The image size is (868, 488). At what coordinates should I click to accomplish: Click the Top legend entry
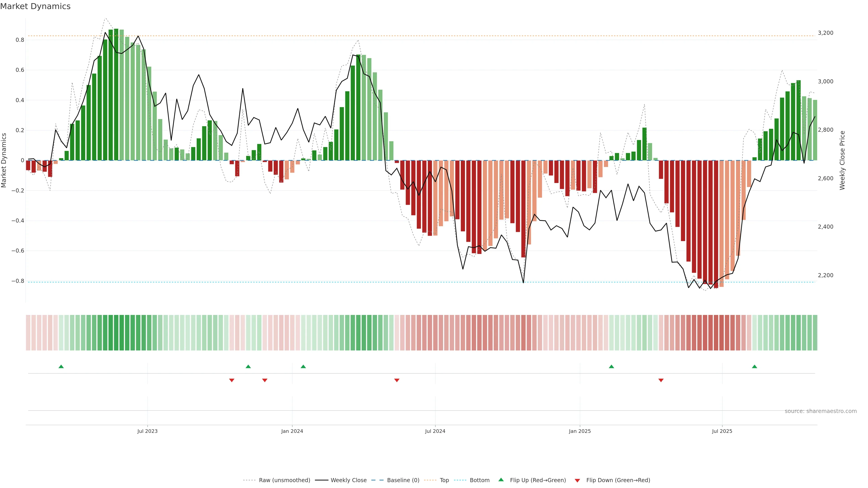[444, 480]
